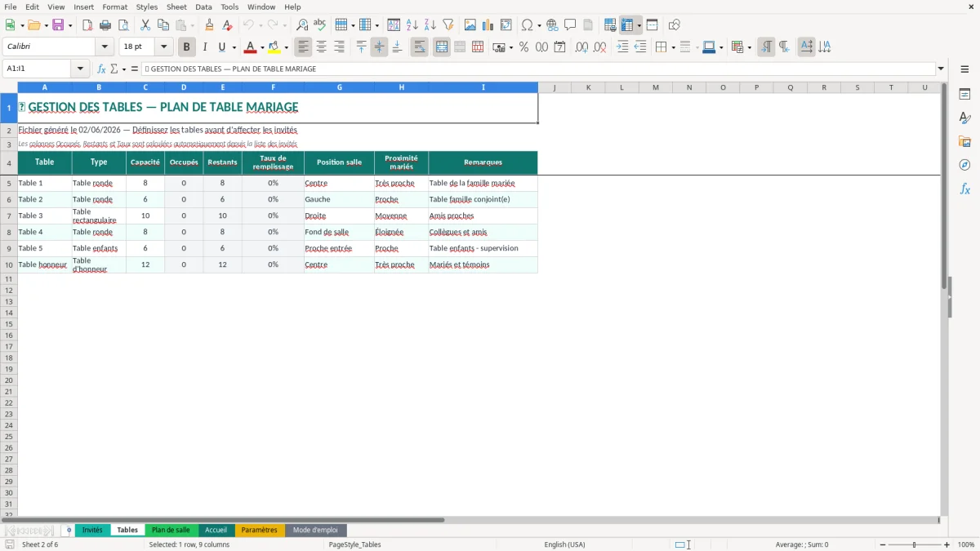This screenshot has width=980, height=551.
Task: Open Draw Functions shapes icon
Action: (x=674, y=25)
